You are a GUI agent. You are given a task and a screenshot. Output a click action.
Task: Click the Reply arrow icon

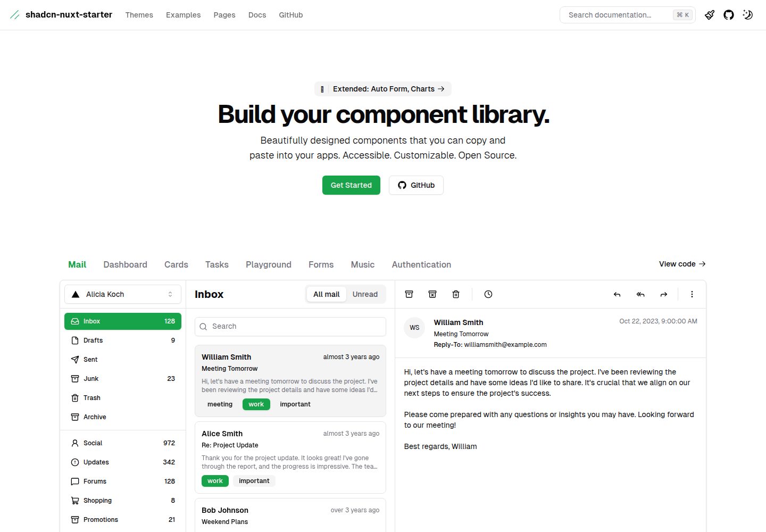pyautogui.click(x=617, y=294)
